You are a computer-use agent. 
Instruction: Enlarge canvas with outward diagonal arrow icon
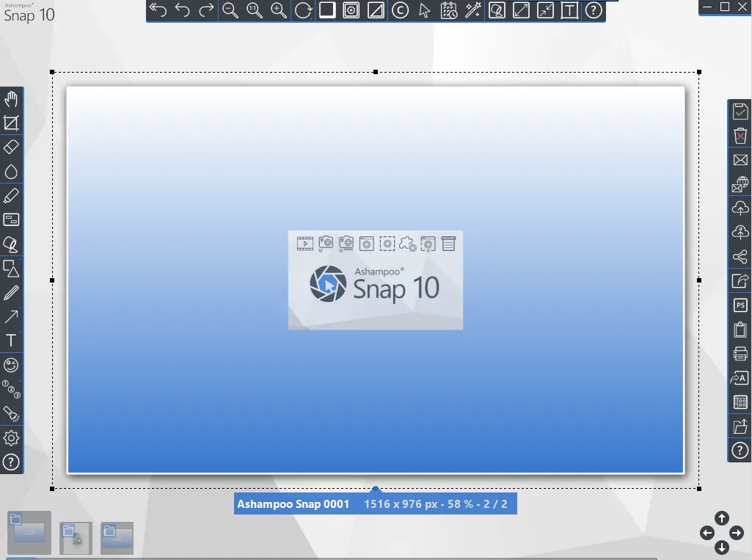(522, 10)
